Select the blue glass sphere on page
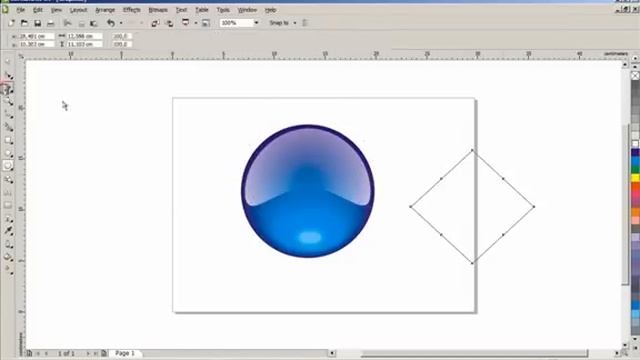 click(x=308, y=191)
